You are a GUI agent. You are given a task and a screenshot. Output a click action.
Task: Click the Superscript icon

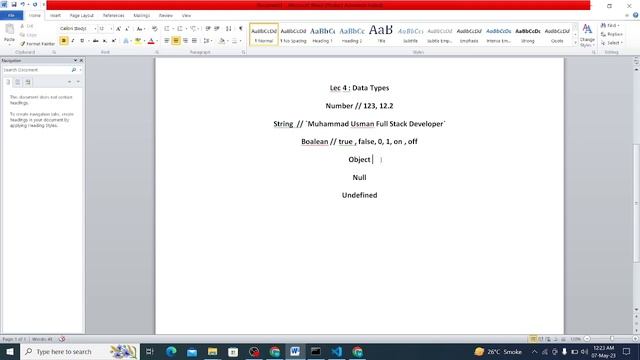114,41
